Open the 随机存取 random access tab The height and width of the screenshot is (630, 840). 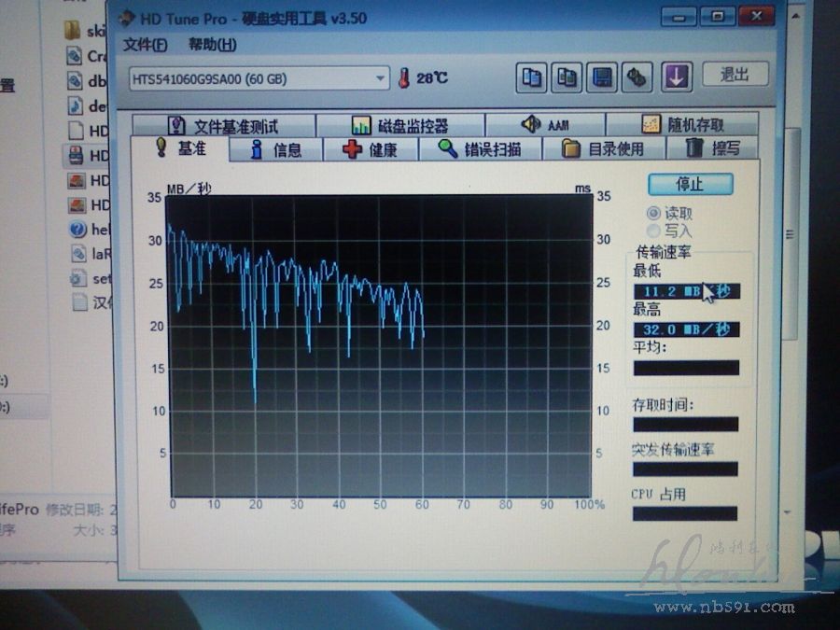tap(682, 125)
